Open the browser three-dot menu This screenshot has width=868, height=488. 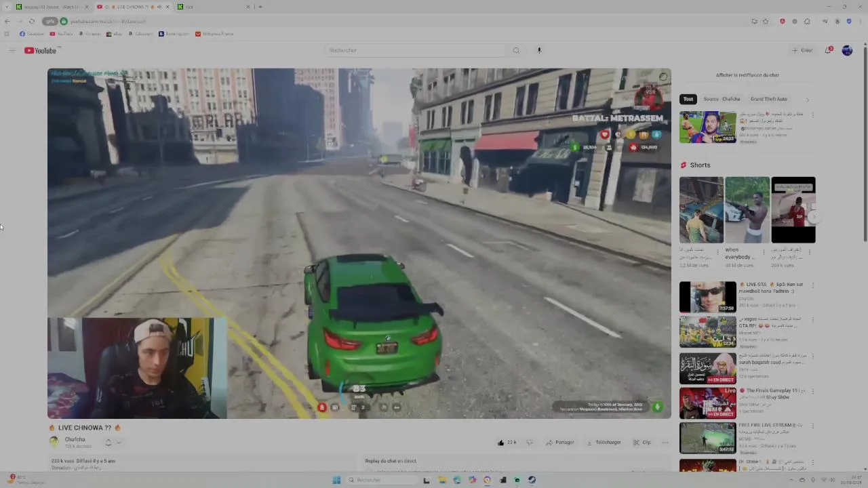pos(859,21)
